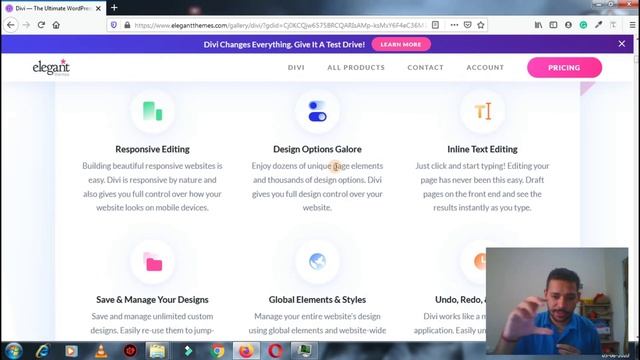The width and height of the screenshot is (640, 360).
Task: Click the Inline Text Editing cursor icon
Action: (x=482, y=111)
